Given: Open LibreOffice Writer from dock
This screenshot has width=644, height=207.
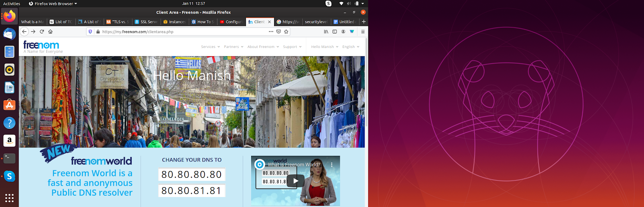Looking at the screenshot, I should [9, 87].
